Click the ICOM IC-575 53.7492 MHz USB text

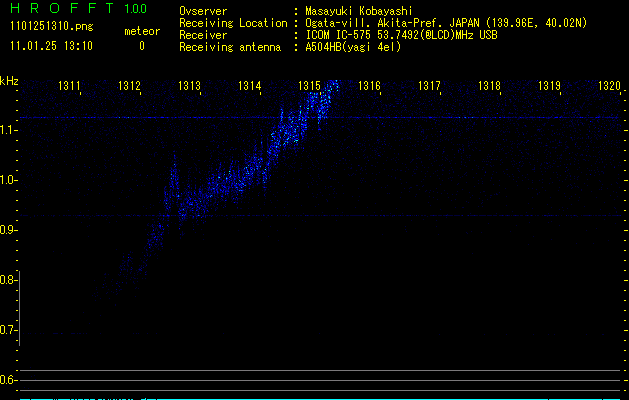[401, 35]
